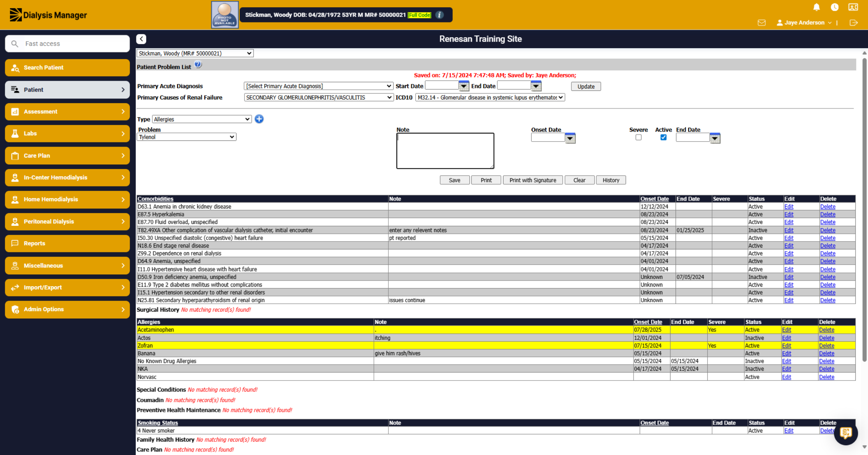This screenshot has width=868, height=455.
Task: Click the patient info icon
Action: [x=439, y=15]
